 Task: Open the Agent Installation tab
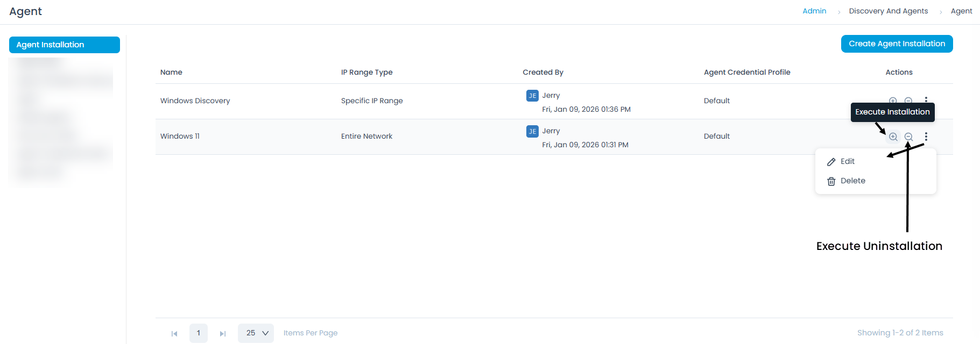point(65,45)
